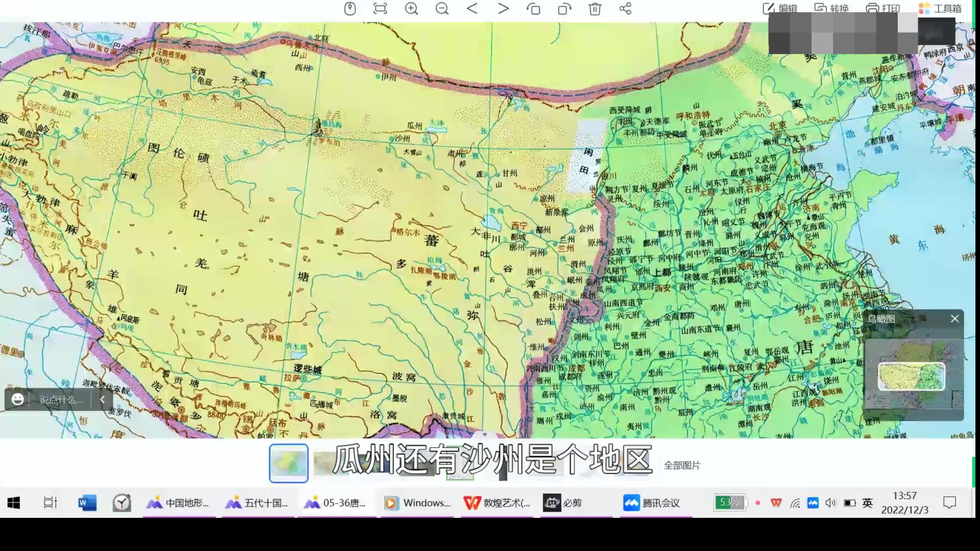
Task: Open the Wi-Fi network settings tray icon
Action: tap(795, 503)
